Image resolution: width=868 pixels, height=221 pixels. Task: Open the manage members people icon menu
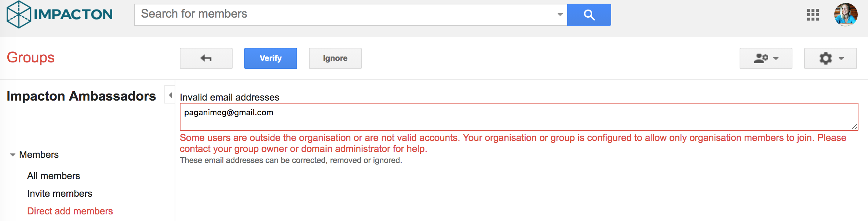tap(766, 58)
